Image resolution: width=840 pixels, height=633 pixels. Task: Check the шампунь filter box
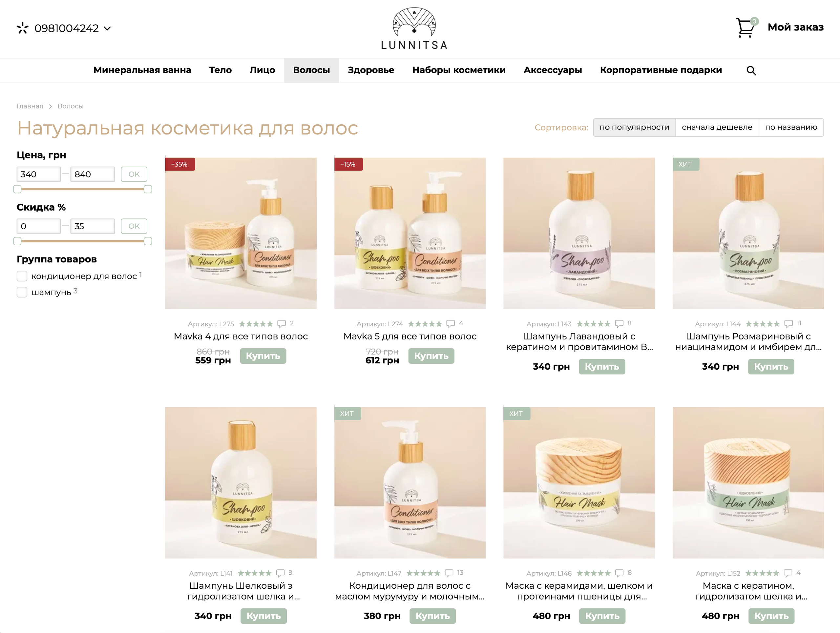click(22, 292)
